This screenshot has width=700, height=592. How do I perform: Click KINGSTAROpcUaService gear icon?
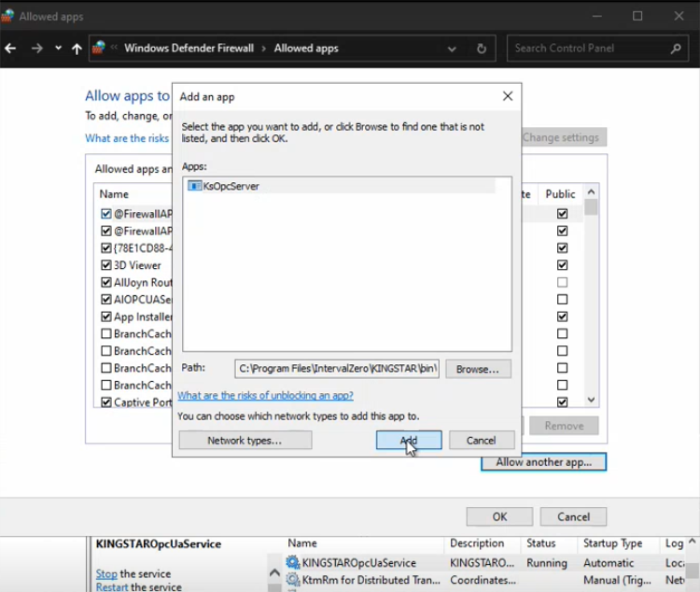[x=293, y=562]
